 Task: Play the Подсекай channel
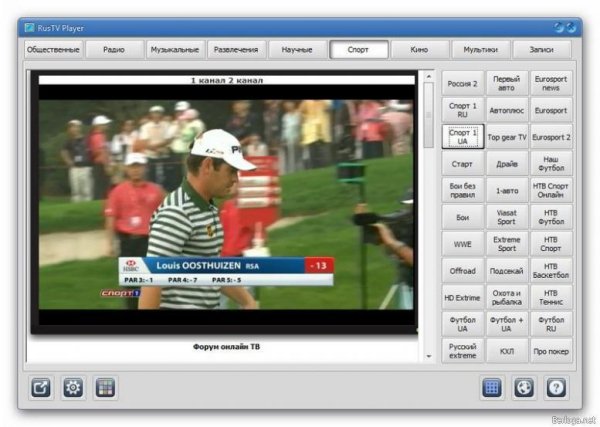pos(507,271)
